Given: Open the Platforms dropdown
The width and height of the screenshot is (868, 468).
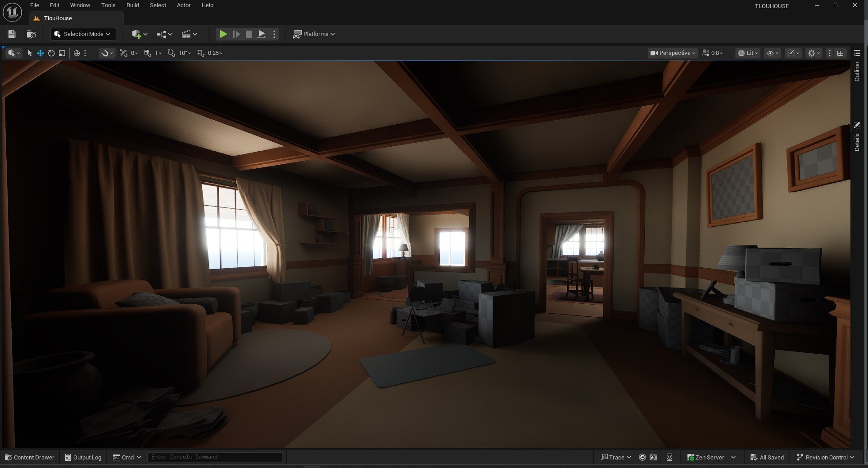Looking at the screenshot, I should click(314, 34).
